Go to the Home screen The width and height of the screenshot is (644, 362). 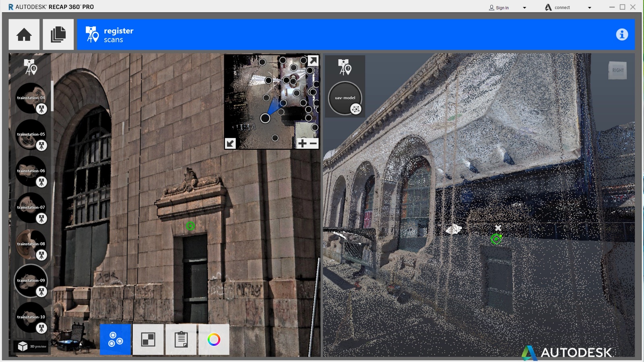tap(24, 35)
